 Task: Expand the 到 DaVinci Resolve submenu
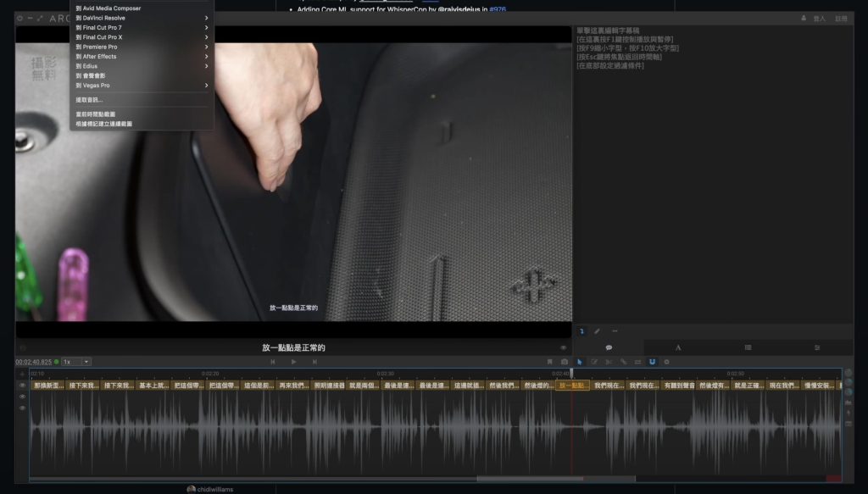pyautogui.click(x=142, y=18)
